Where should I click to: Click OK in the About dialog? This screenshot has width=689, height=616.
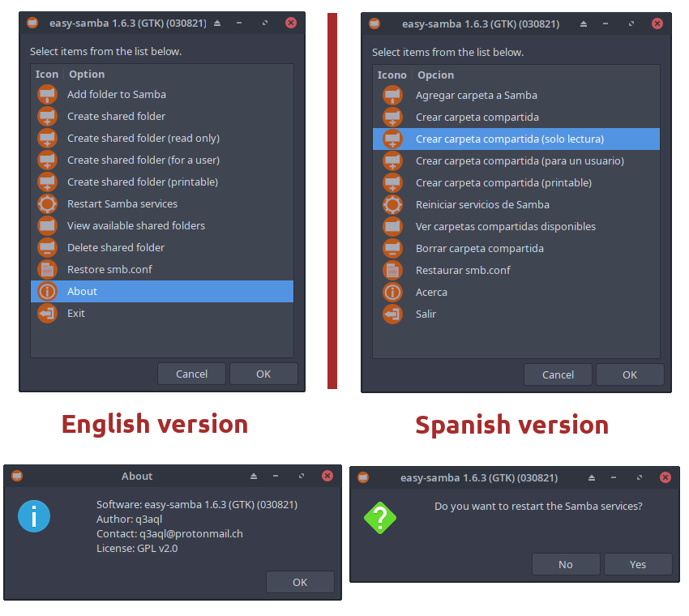click(x=300, y=582)
